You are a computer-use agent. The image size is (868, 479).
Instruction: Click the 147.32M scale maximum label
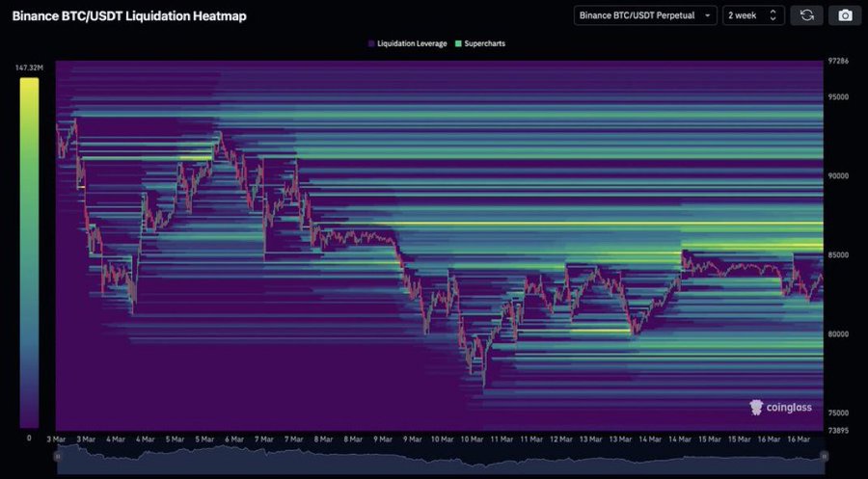(x=29, y=68)
